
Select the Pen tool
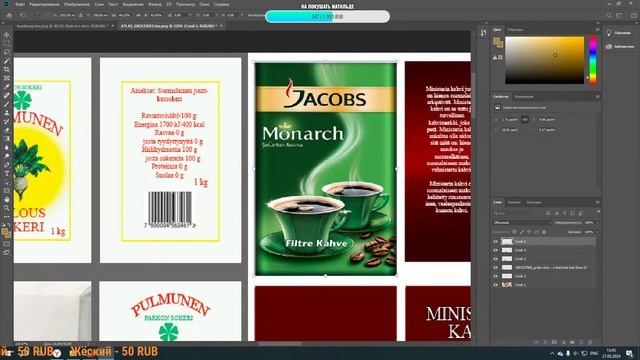click(x=7, y=165)
